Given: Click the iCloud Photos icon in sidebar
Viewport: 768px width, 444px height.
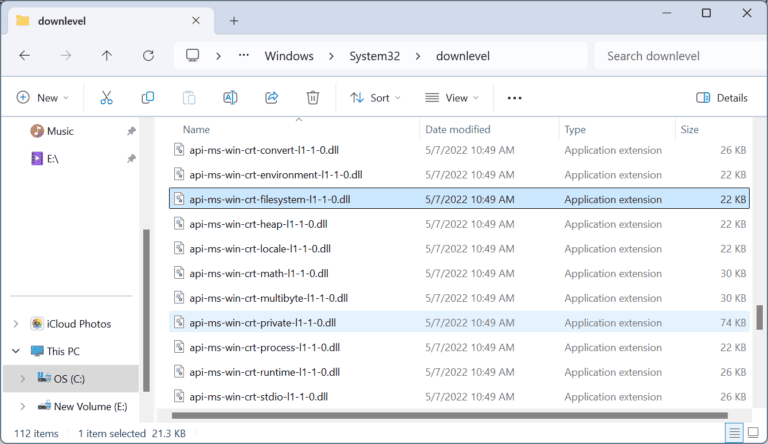Looking at the screenshot, I should (x=37, y=323).
